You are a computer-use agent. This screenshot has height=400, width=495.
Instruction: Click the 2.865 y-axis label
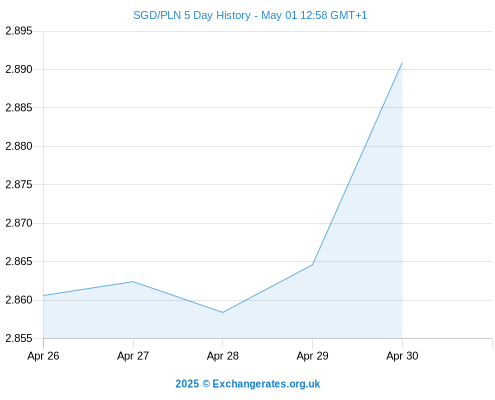[x=19, y=261]
